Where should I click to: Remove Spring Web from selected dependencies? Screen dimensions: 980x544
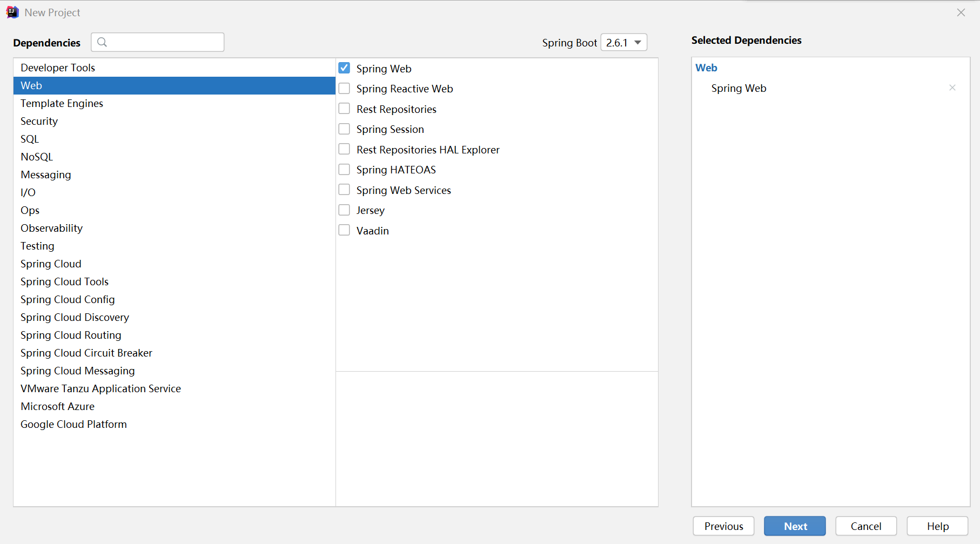(x=952, y=88)
